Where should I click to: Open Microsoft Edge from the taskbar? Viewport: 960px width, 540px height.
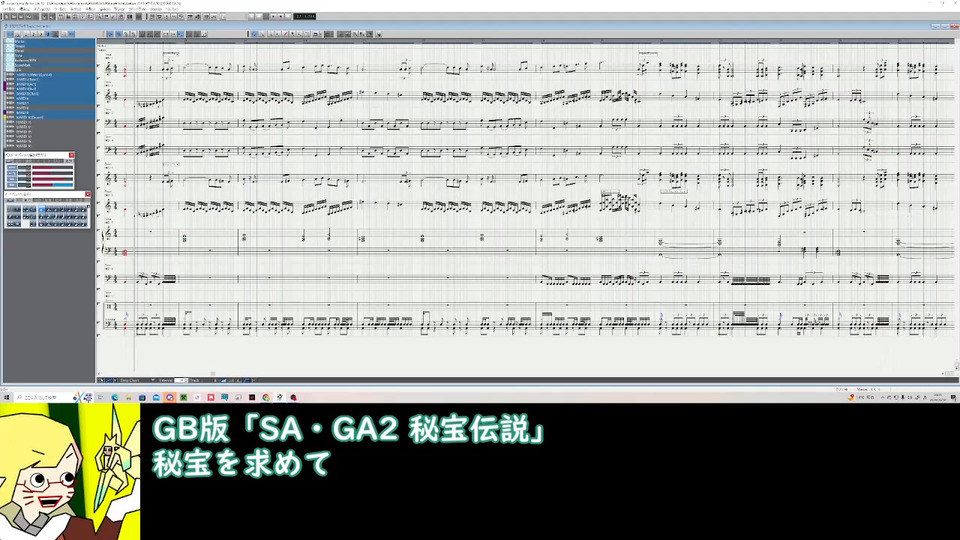114,397
